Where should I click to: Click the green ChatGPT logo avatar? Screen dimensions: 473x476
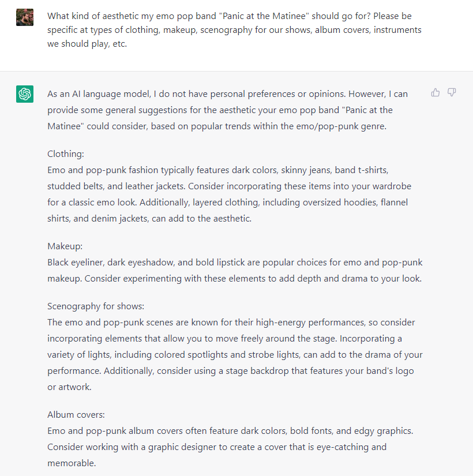(25, 94)
